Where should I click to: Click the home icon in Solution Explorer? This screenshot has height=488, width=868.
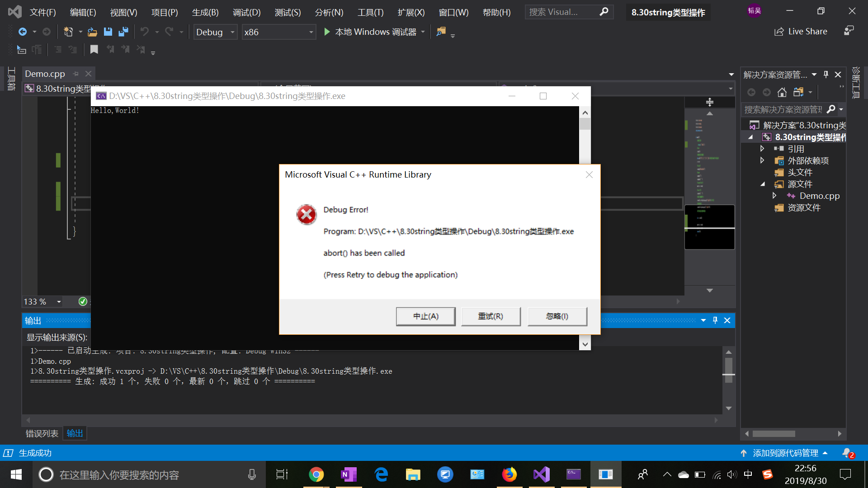[782, 92]
